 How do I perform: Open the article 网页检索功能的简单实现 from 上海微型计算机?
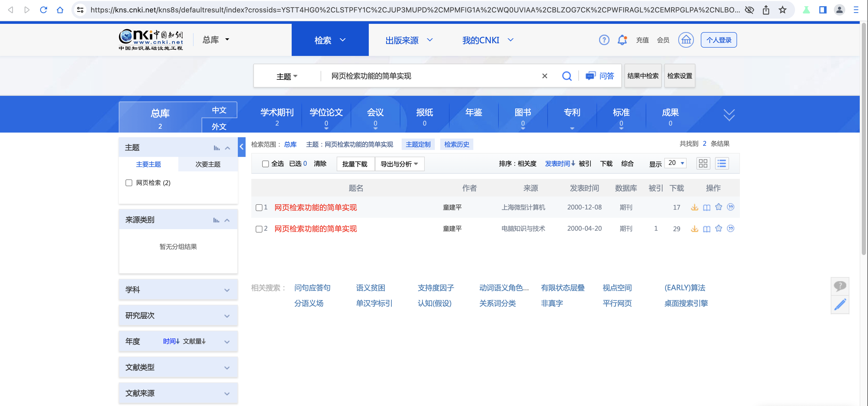315,207
